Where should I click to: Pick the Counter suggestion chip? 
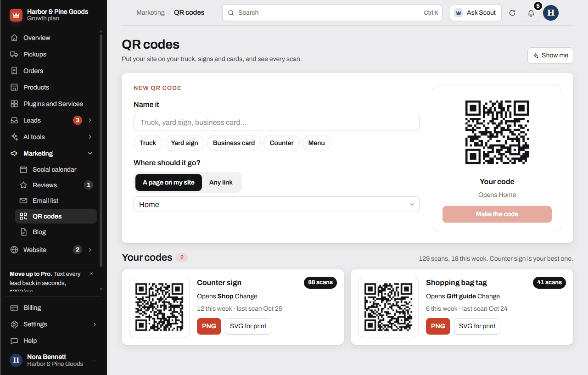[281, 143]
